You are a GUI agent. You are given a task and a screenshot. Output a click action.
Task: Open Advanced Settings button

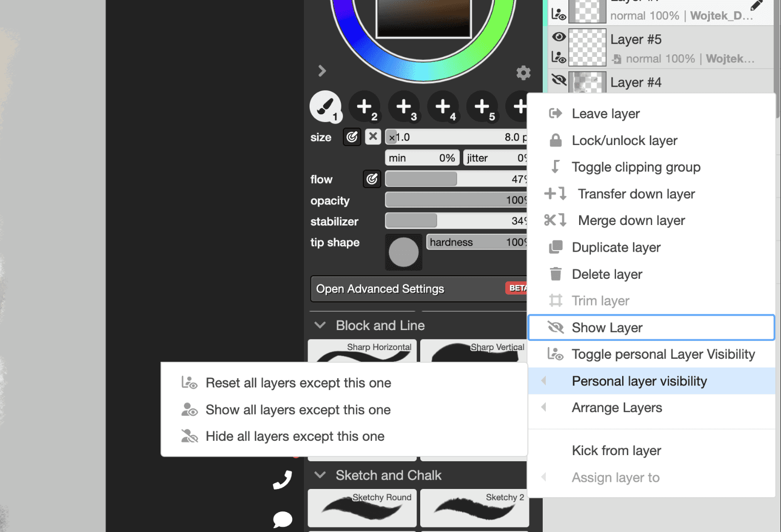click(418, 289)
